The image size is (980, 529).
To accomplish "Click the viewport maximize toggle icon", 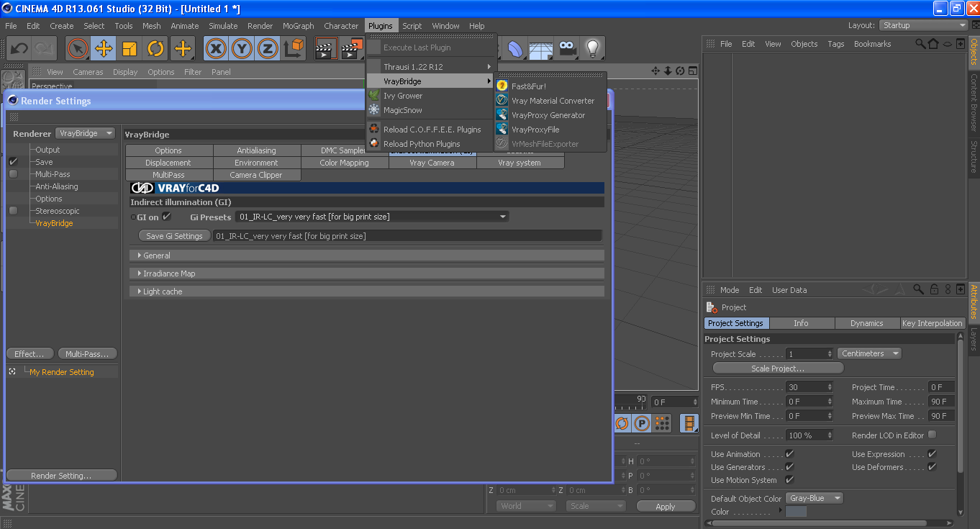I will click(x=692, y=71).
